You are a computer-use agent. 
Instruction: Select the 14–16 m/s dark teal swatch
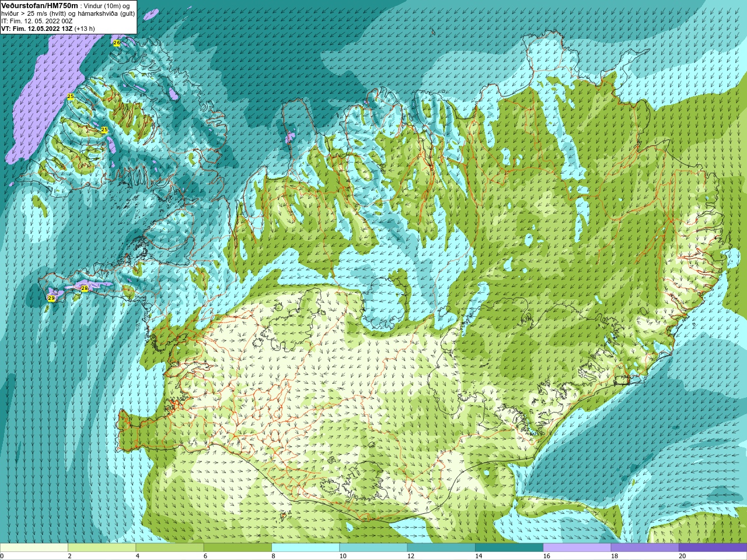(509, 548)
